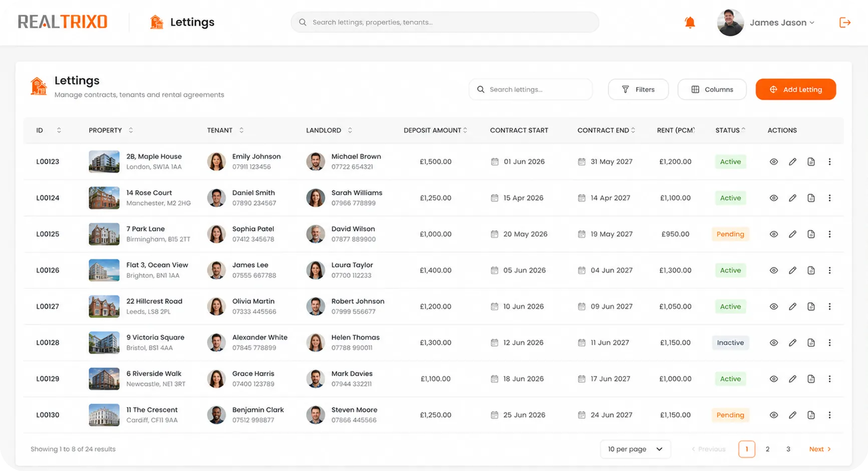Viewport: 868px width, 471px height.
Task: Click the global search field in header
Action: click(445, 22)
